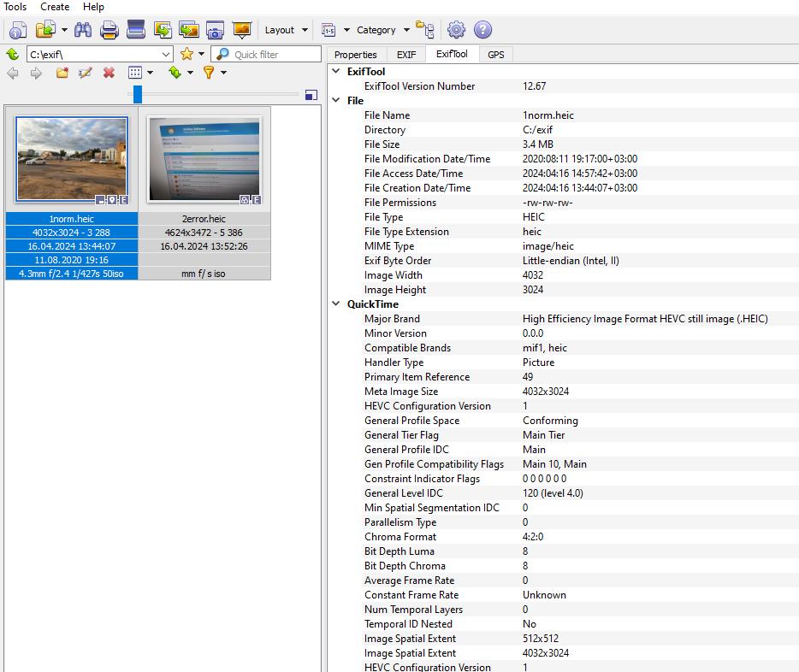This screenshot has height=672, width=799.
Task: Click the red X delete icon
Action: click(109, 73)
